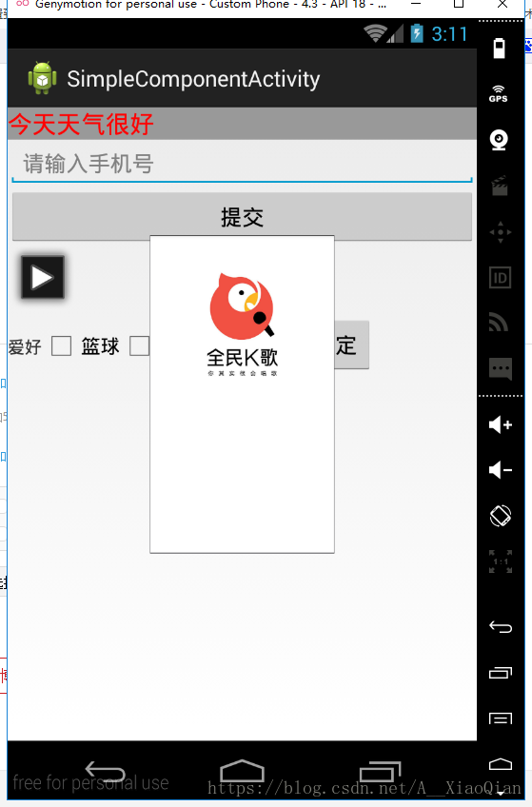Tap the SimpleComponentActivity title

pos(193,79)
